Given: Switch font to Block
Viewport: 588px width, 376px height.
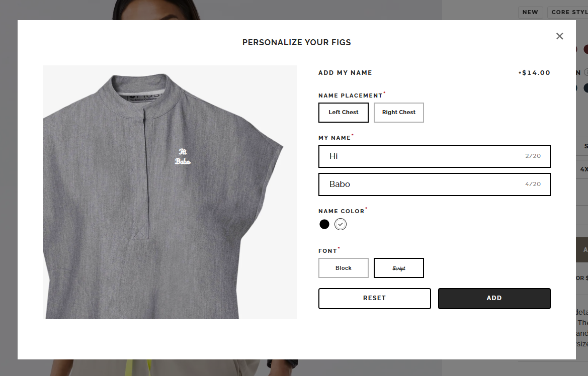Looking at the screenshot, I should (343, 268).
